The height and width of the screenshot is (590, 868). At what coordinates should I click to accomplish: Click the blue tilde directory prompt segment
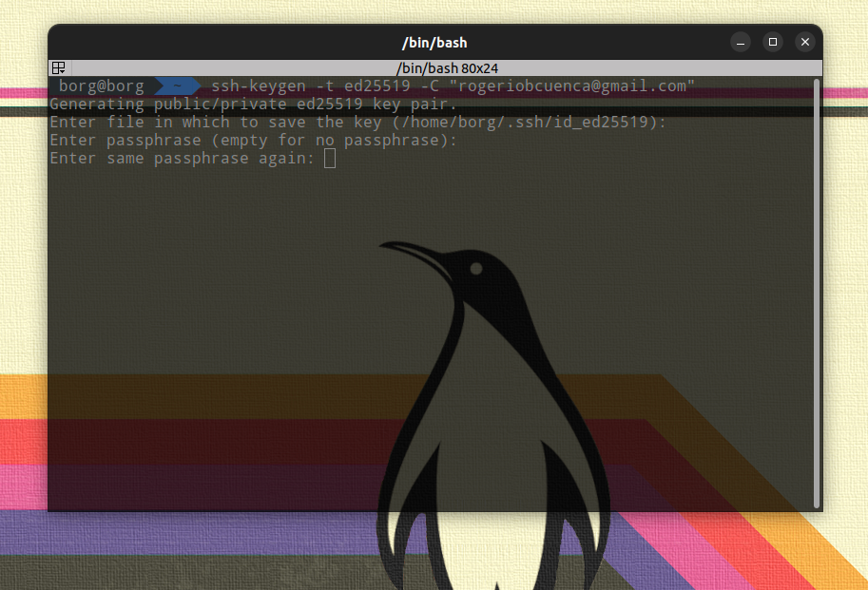tap(176, 86)
